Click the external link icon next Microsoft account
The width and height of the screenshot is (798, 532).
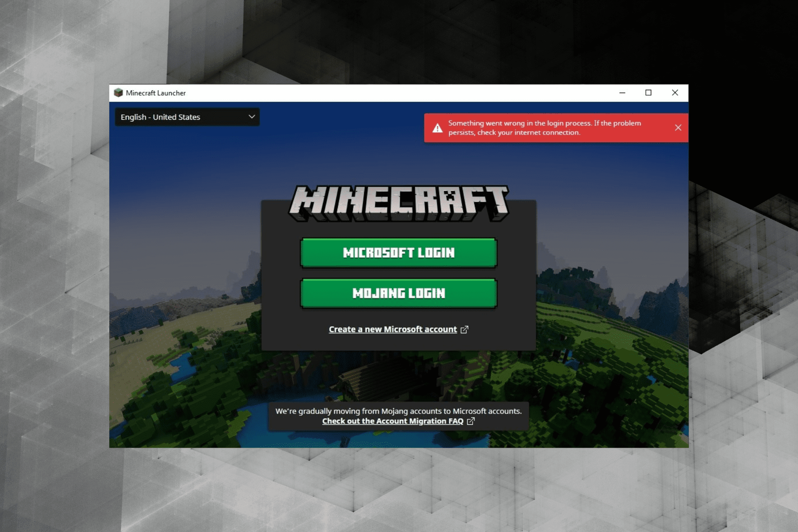tap(465, 329)
